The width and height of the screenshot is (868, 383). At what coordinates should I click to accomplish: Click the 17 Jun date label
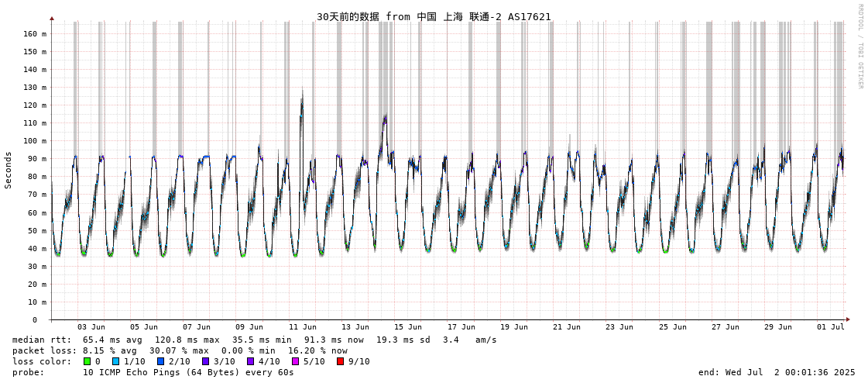(461, 327)
